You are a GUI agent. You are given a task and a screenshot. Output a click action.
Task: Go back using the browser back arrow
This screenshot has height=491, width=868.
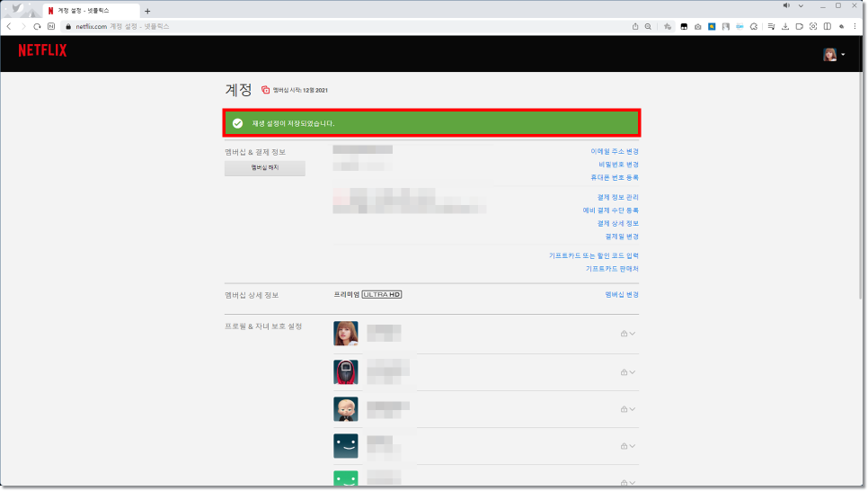click(x=9, y=26)
